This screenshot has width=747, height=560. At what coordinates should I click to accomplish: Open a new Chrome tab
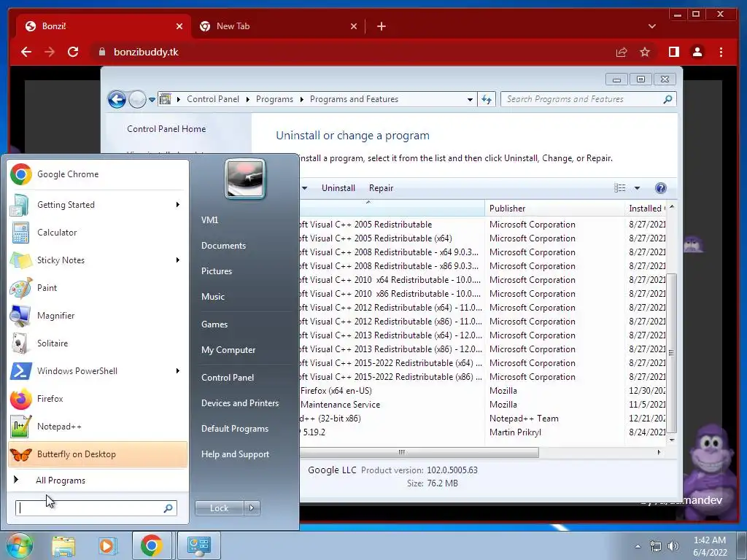click(x=381, y=26)
